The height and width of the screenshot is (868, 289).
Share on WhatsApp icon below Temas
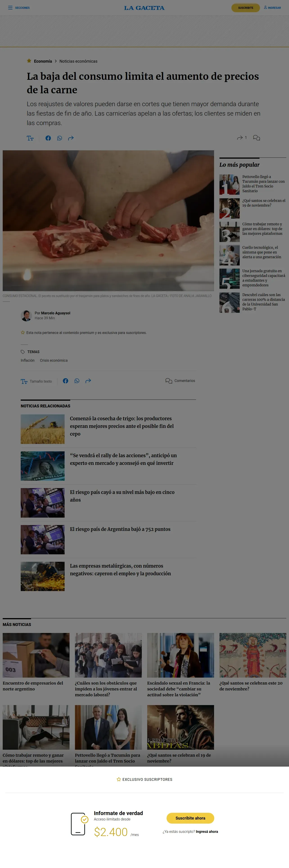click(77, 381)
